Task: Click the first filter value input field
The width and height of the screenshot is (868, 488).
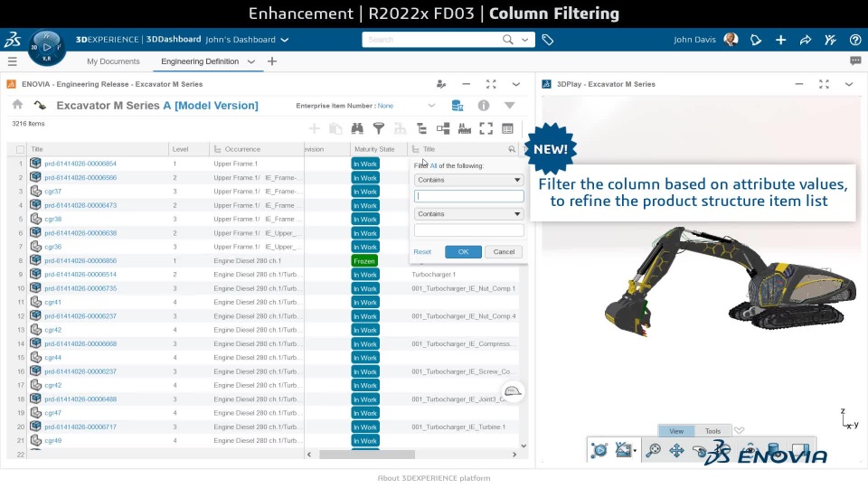Action: pyautogui.click(x=469, y=196)
